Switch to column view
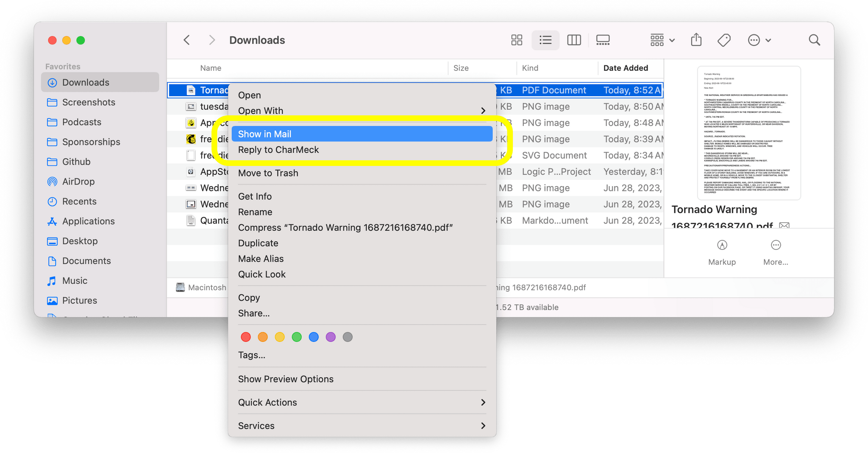This screenshot has width=868, height=453. coord(574,40)
